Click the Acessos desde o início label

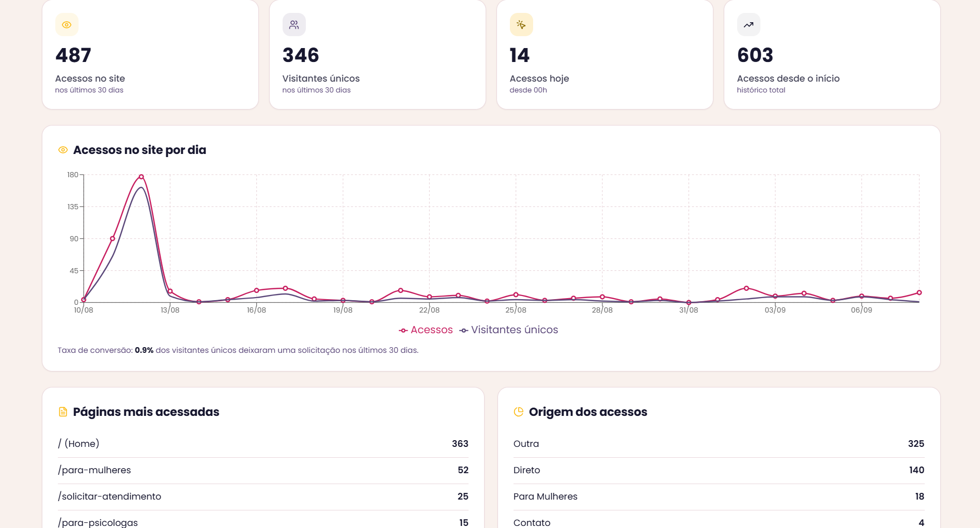pyautogui.click(x=788, y=79)
